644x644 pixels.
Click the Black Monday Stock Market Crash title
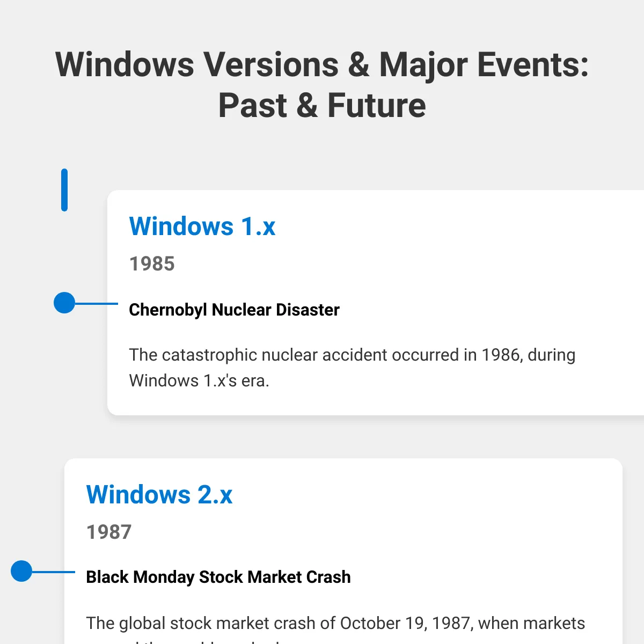click(218, 577)
